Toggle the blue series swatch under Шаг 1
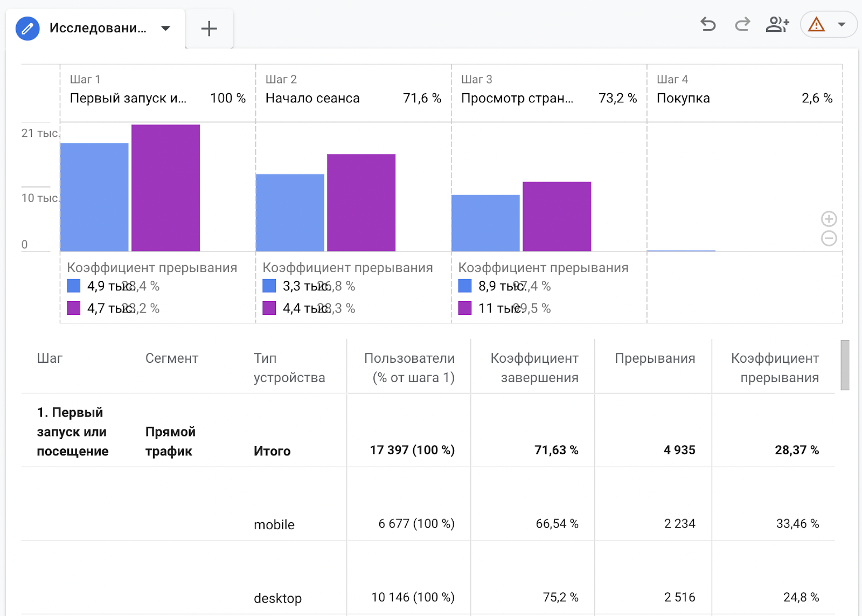 tap(73, 286)
